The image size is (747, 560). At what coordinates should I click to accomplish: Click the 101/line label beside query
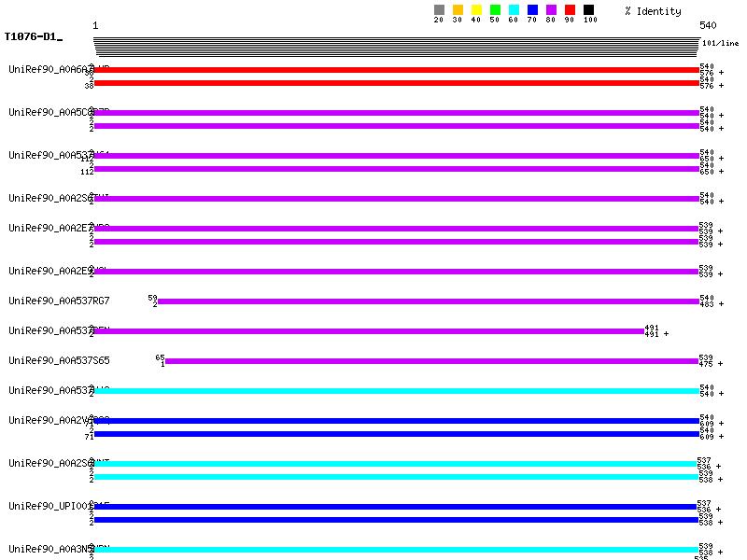pos(720,44)
